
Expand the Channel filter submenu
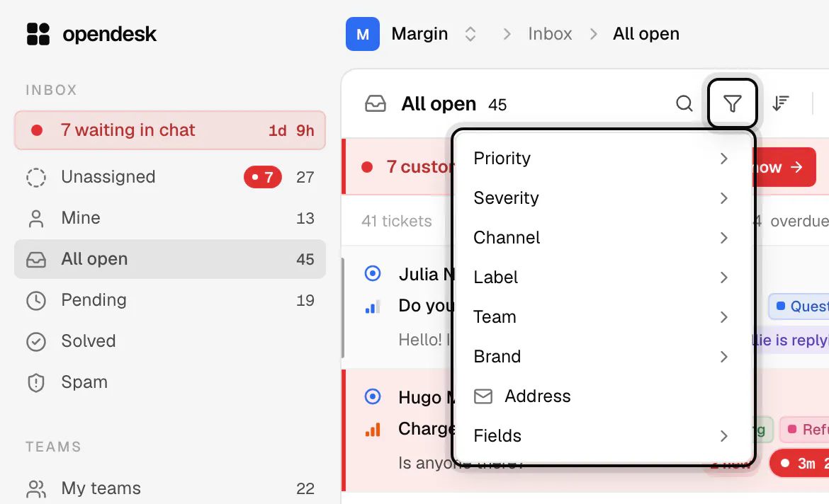point(603,238)
